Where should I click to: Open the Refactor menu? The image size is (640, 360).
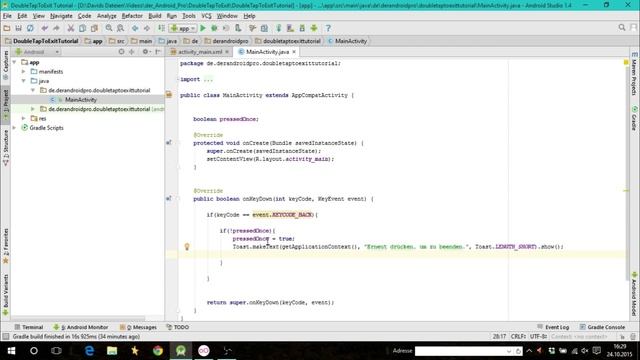point(132,16)
